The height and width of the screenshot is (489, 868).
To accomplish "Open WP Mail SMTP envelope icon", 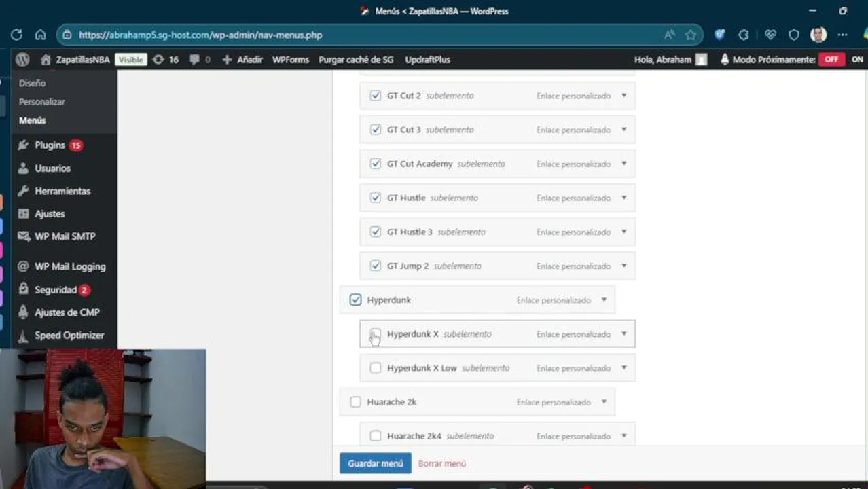I will (x=24, y=236).
